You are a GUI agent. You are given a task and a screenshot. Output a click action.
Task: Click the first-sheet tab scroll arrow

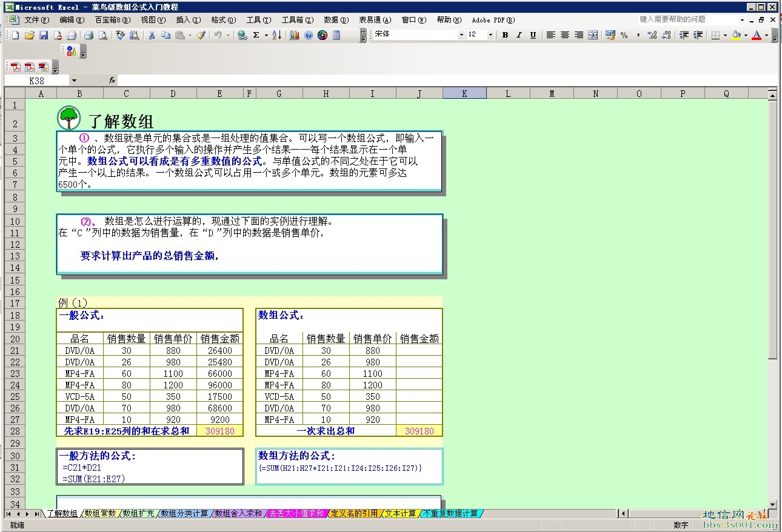coord(9,514)
